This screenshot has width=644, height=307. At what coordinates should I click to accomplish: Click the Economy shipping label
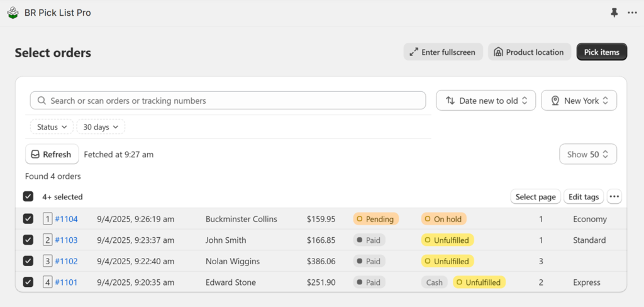[590, 219]
